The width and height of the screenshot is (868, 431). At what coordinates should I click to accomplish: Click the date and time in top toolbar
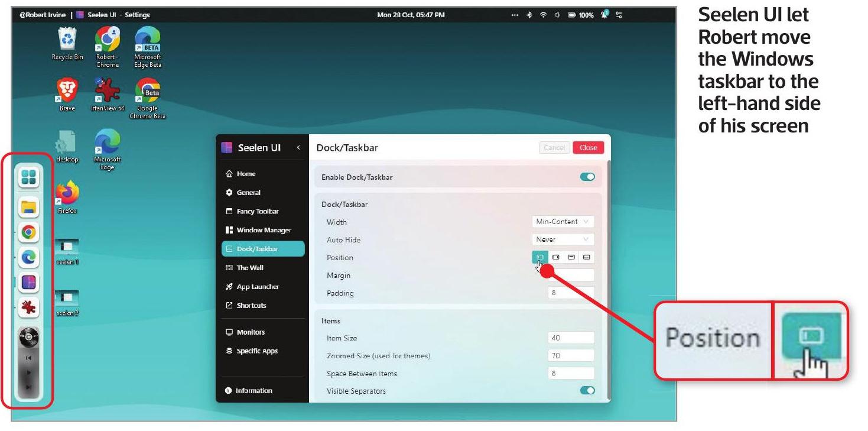coord(411,15)
